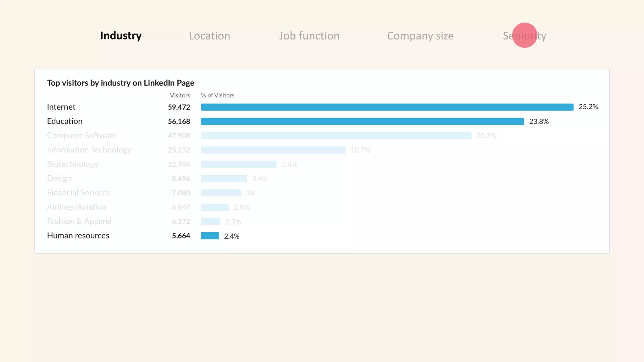
Task: Click the Information Technology bar
Action: (273, 150)
